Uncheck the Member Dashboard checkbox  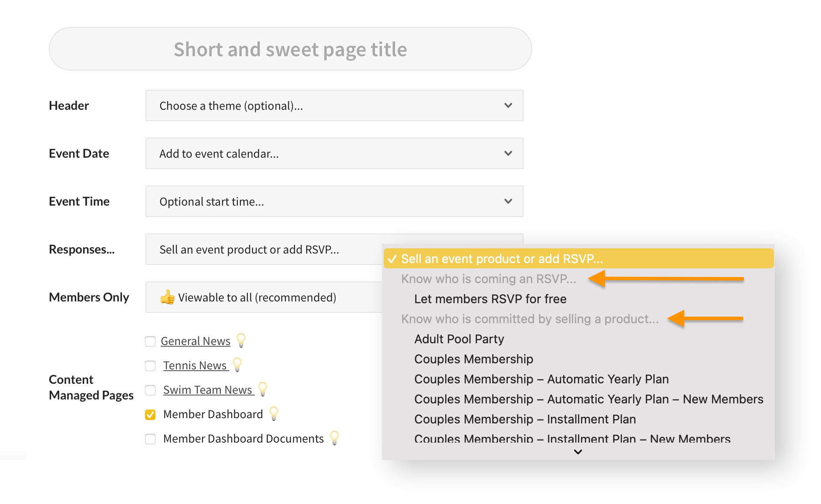click(150, 414)
